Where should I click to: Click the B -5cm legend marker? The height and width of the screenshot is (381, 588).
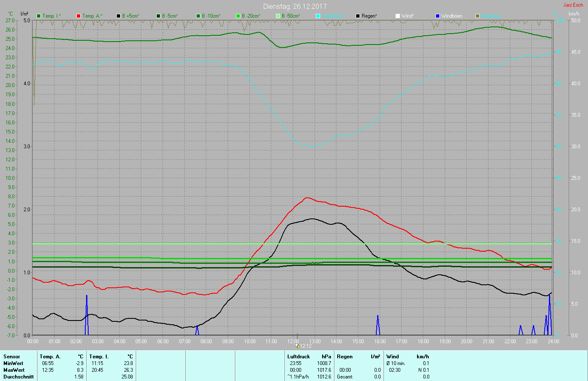click(x=158, y=16)
